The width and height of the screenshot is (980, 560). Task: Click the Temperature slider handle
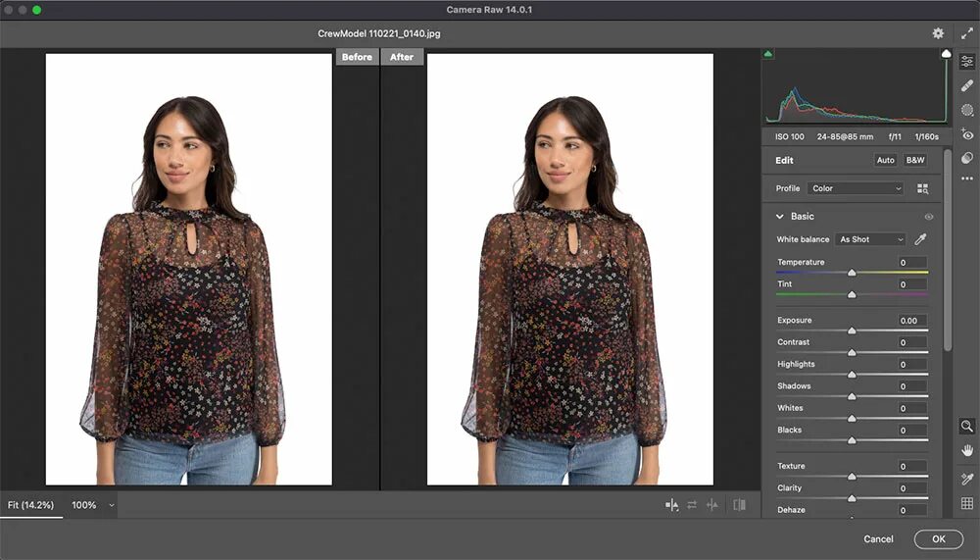pos(852,273)
